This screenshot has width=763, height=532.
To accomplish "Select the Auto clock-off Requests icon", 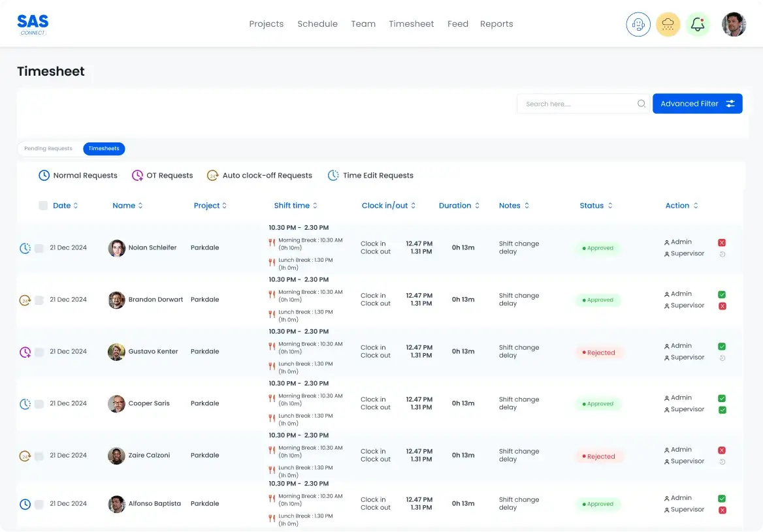I will tap(213, 175).
